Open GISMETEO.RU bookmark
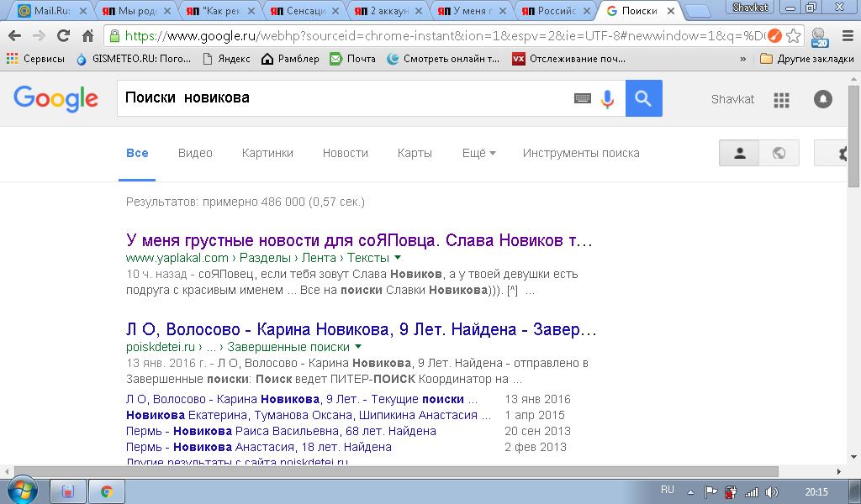This screenshot has height=504, width=861. pos(134,59)
